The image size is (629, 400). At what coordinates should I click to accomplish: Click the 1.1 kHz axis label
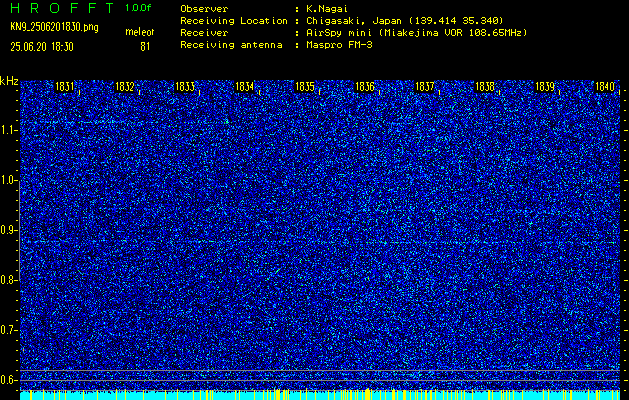[8, 130]
